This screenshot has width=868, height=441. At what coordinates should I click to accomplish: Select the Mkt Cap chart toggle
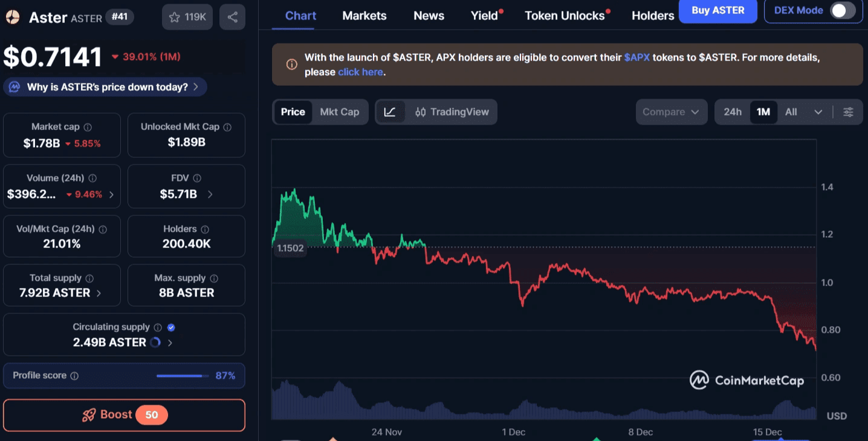[x=339, y=112]
